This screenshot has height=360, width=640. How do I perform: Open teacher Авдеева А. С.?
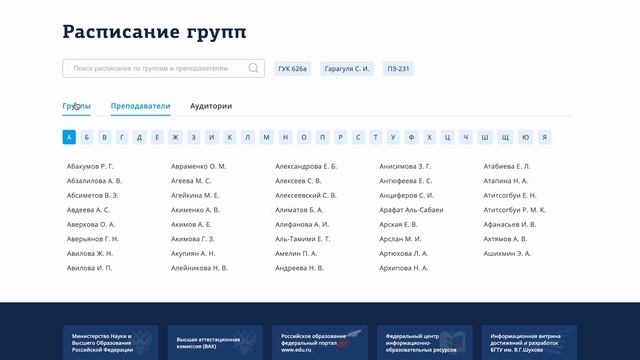point(88,210)
